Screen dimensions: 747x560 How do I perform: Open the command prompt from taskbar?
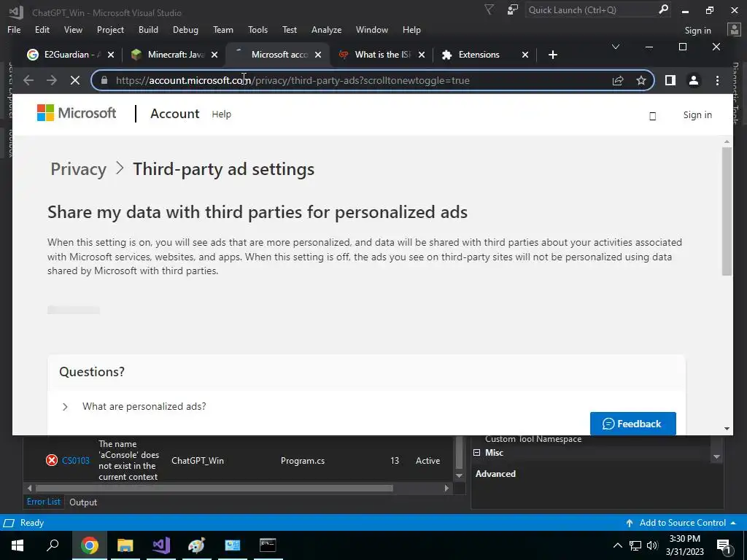tap(268, 545)
